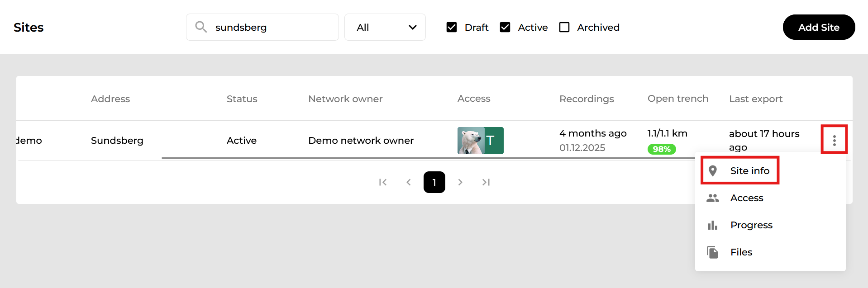Click the 98% open trench progress badge
The image size is (868, 288).
coord(662,149)
